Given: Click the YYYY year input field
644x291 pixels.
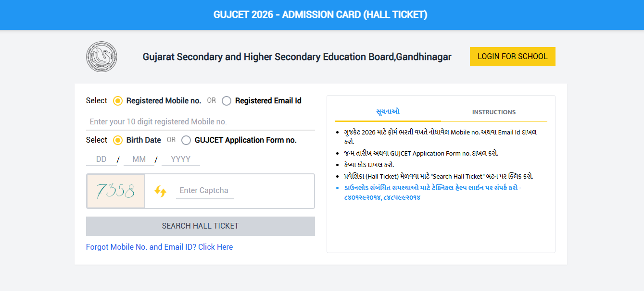Looking at the screenshot, I should (x=180, y=158).
